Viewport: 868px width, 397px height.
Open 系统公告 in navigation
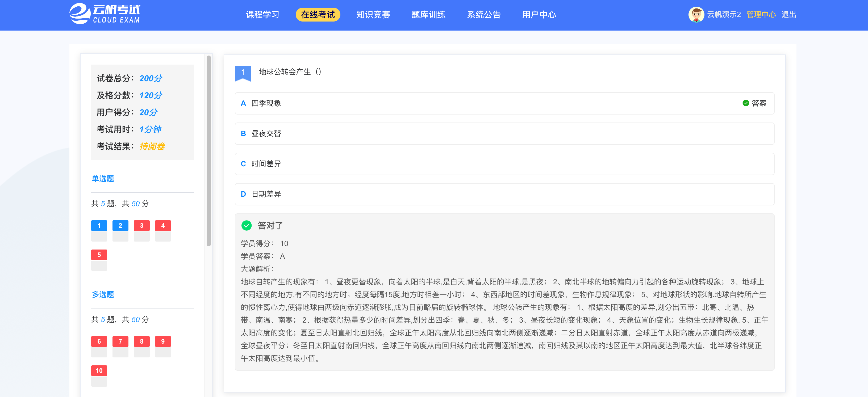[483, 14]
